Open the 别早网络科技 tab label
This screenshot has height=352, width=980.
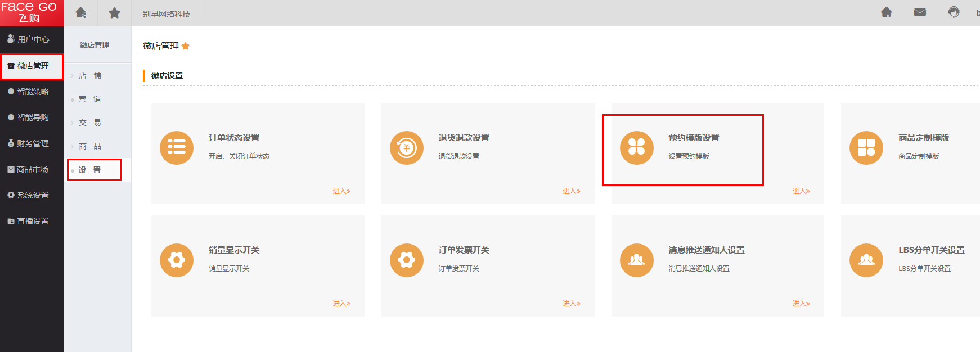[x=166, y=14]
